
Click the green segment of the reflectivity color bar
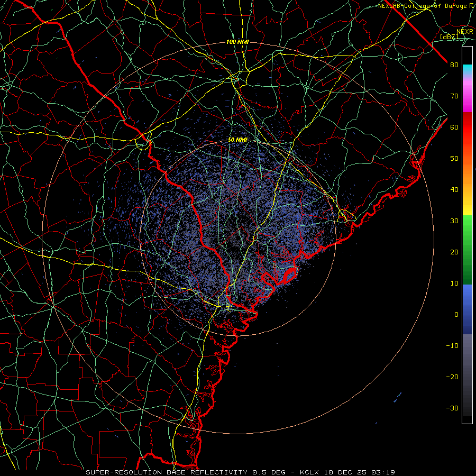tap(467, 250)
